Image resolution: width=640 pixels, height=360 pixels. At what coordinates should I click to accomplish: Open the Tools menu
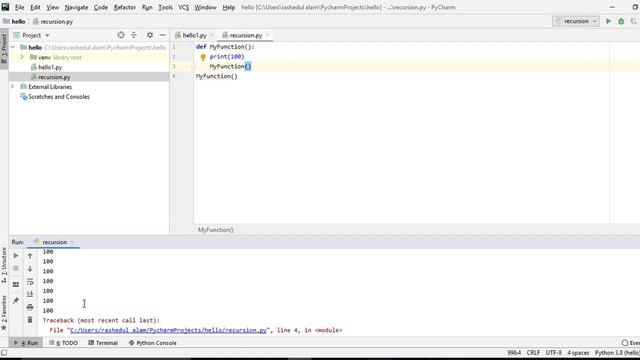(x=165, y=7)
